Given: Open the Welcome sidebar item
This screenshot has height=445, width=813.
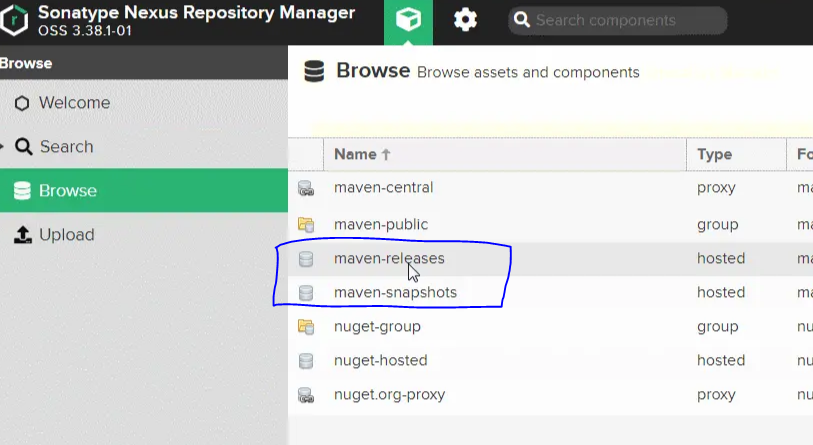Looking at the screenshot, I should coord(144,103).
